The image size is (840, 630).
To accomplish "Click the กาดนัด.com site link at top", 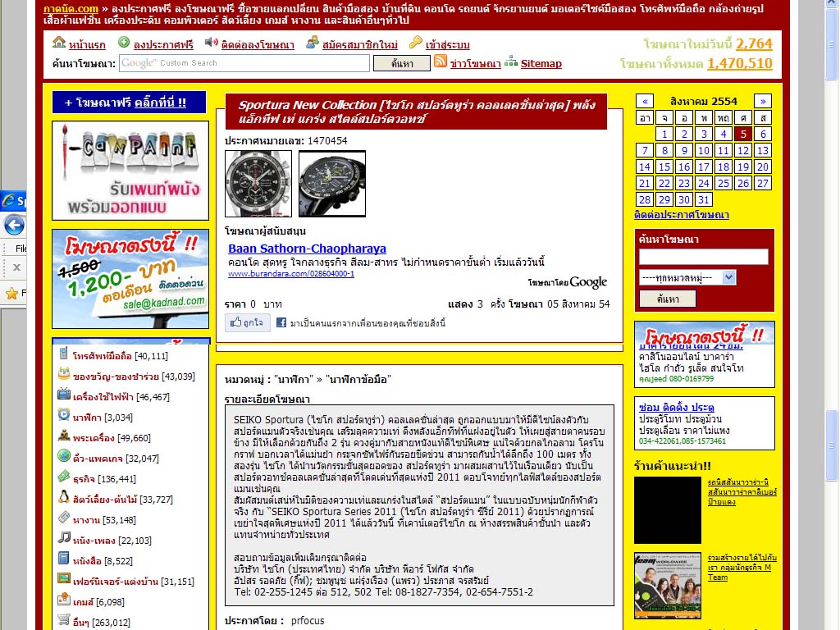I will click(x=71, y=8).
